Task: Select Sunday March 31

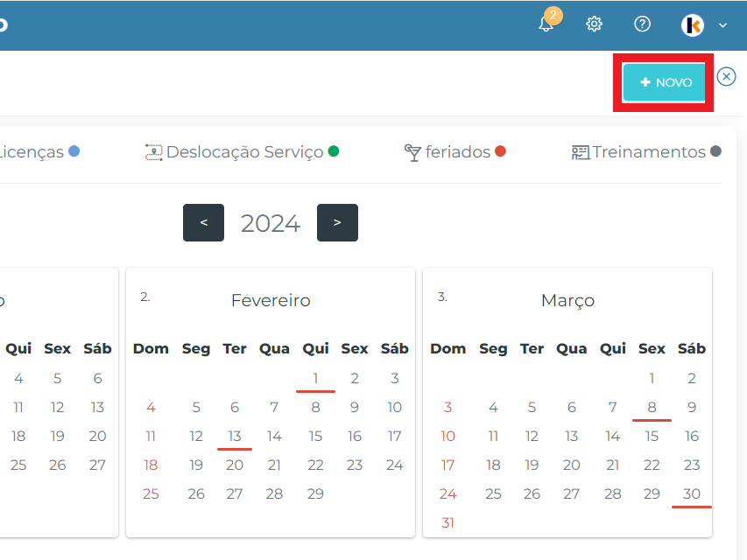Action: point(447,523)
